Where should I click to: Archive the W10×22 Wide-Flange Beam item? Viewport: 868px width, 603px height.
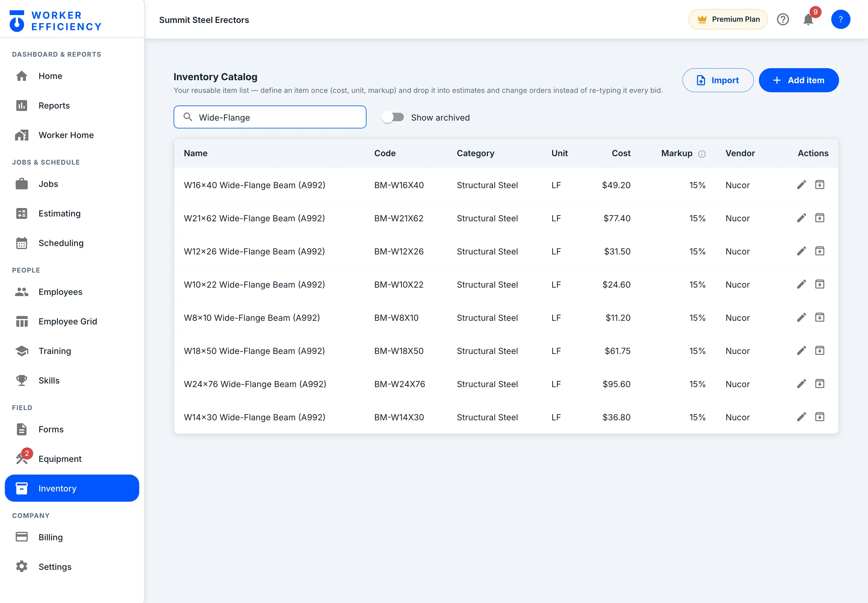[x=820, y=284]
